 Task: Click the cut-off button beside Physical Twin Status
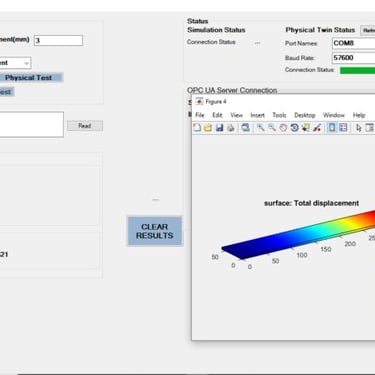pos(368,30)
